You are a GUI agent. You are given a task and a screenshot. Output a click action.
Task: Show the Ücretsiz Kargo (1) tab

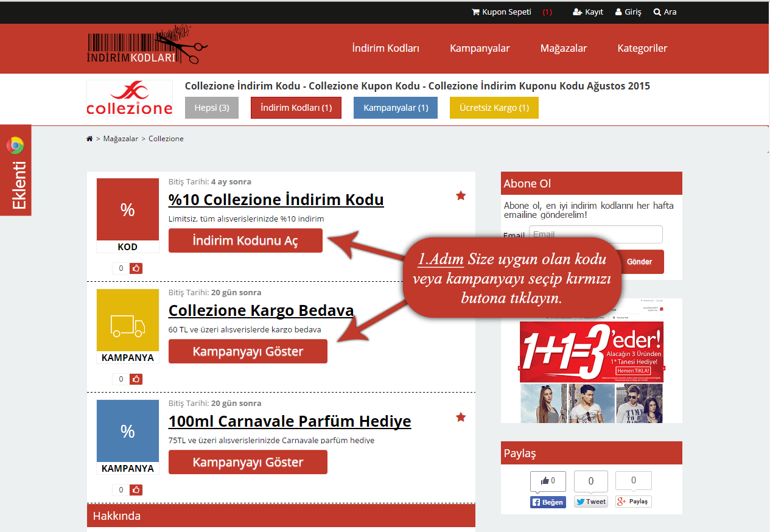(x=494, y=108)
